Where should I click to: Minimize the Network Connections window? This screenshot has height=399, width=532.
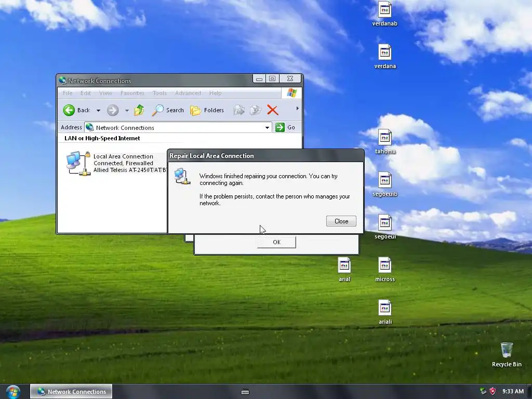[x=259, y=79]
